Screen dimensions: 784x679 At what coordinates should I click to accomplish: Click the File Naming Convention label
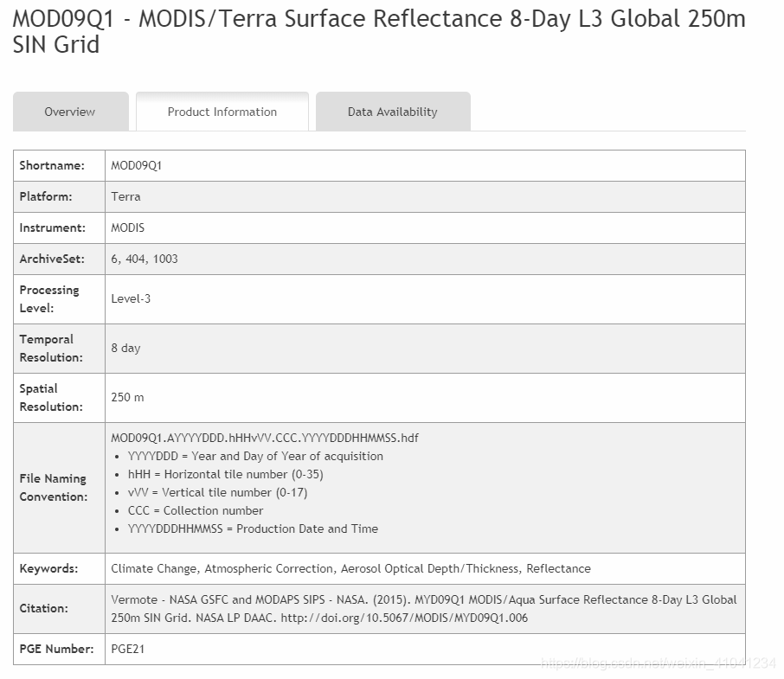(54, 488)
